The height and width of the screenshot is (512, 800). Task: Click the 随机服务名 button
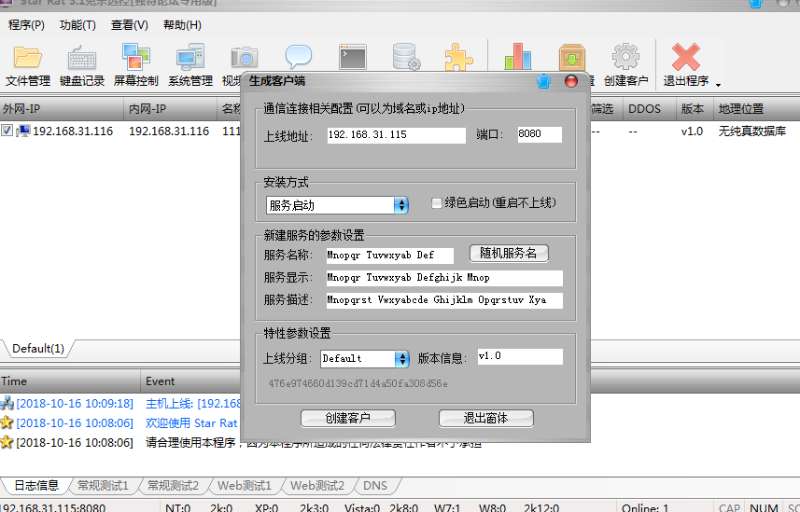[508, 253]
